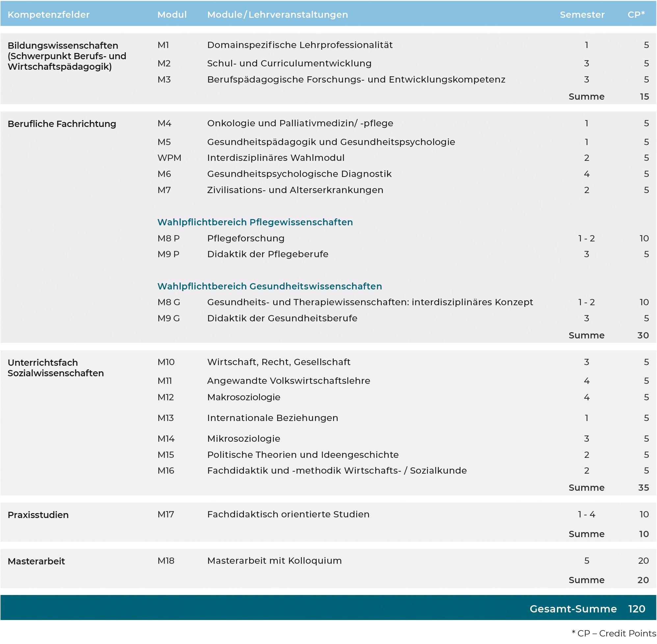Click Onkologie und Palliativmedizin module row
Image resolution: width=657 pixels, height=644 pixels.
[x=300, y=123]
